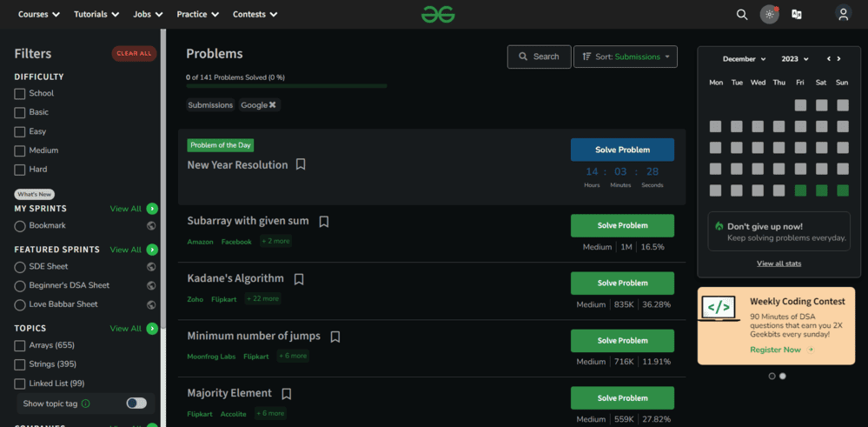Remove the Google filter tag

point(272,104)
